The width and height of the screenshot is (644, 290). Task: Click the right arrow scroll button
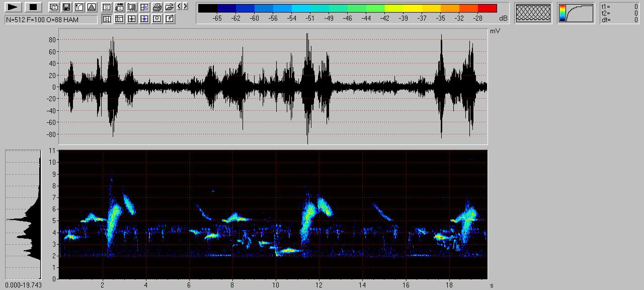(x=186, y=7)
